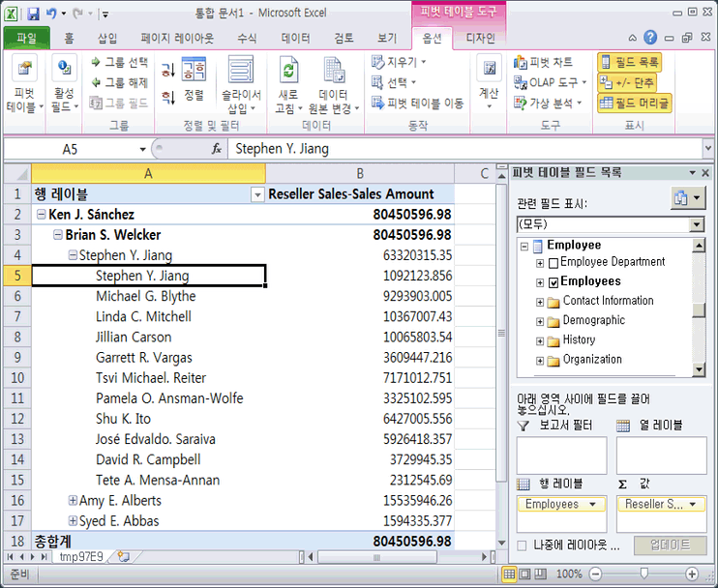Image resolution: width=718 pixels, height=588 pixels.
Task: Open the field list layout options button
Action: click(687, 198)
